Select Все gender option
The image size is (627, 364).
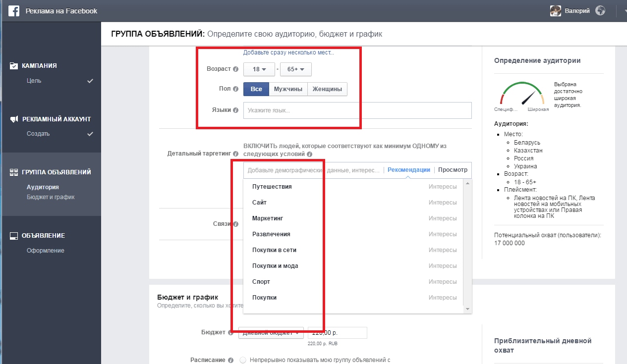click(x=256, y=89)
